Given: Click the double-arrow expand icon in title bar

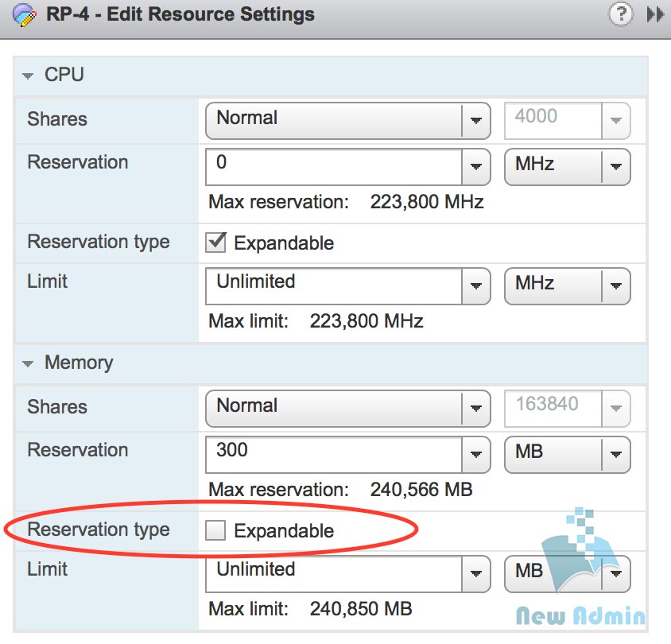Looking at the screenshot, I should tap(655, 14).
